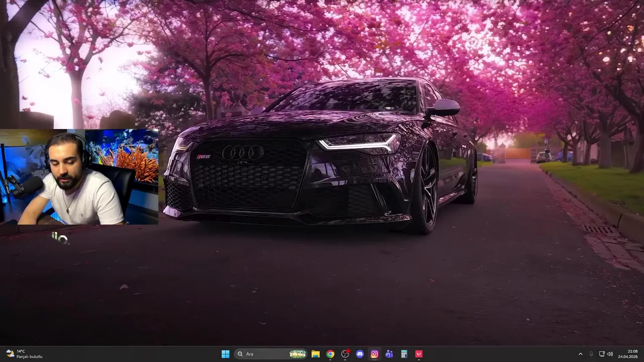Click the search highlight image in search box
This screenshot has height=362, width=644.
click(x=298, y=354)
